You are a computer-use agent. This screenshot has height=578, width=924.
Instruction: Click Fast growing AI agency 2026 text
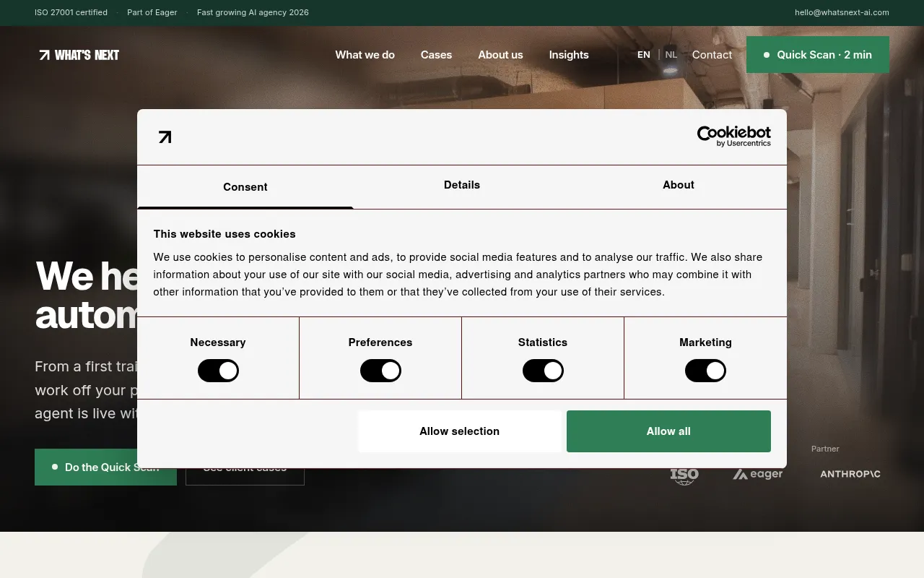pos(253,12)
